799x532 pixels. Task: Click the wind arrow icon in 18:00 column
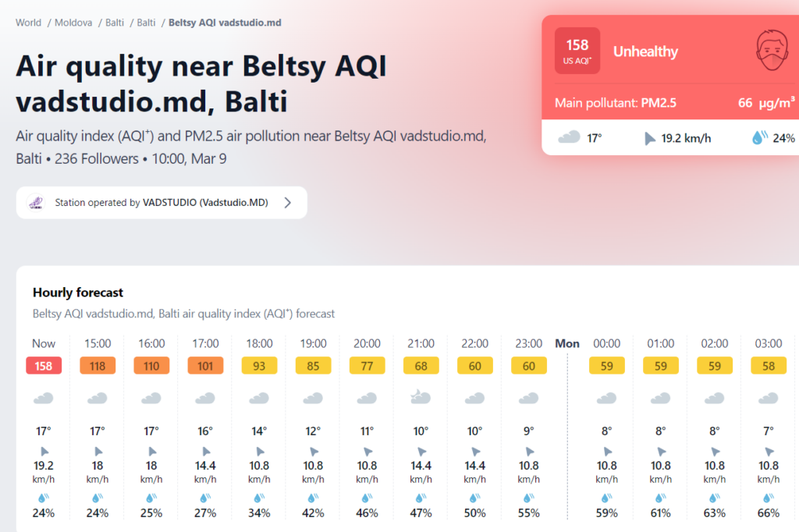coord(259,452)
